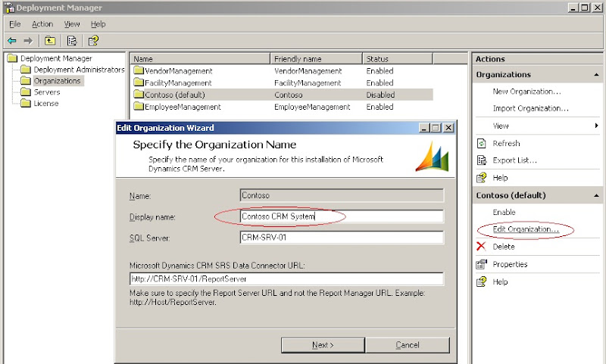Viewport: 606px width, 364px height.
Task: Minimize the Edit Organization Wizard window
Action: pyautogui.click(x=424, y=128)
